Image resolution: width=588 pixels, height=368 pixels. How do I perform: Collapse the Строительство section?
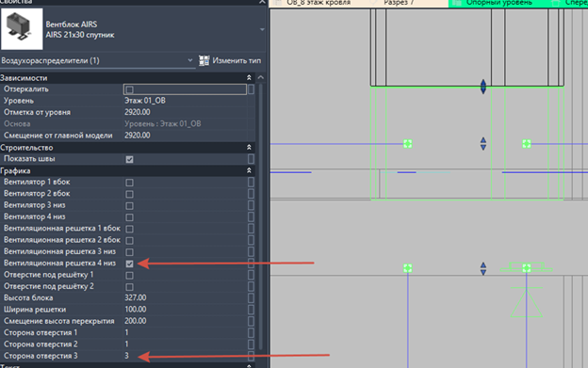click(x=249, y=147)
